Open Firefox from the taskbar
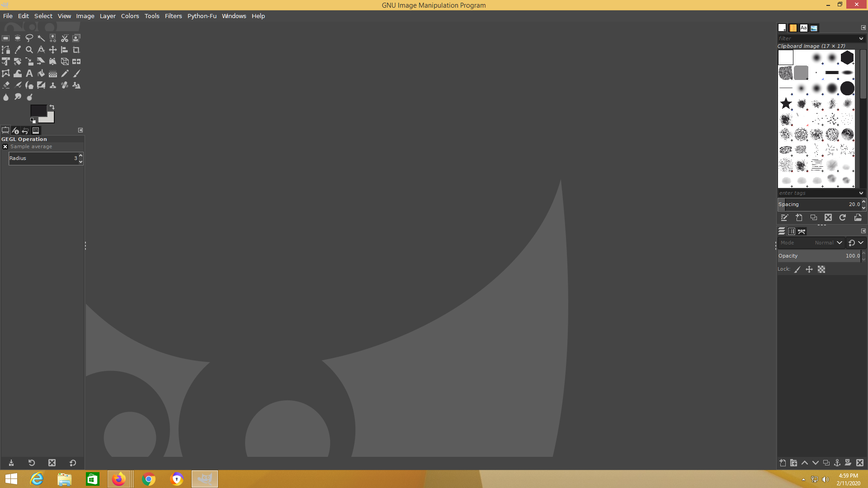The image size is (868, 488). [119, 479]
